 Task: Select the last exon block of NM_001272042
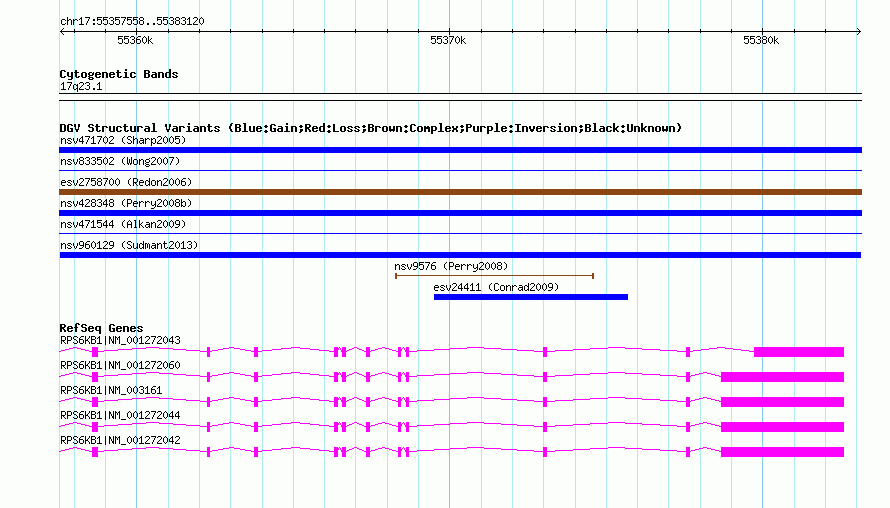(783, 452)
